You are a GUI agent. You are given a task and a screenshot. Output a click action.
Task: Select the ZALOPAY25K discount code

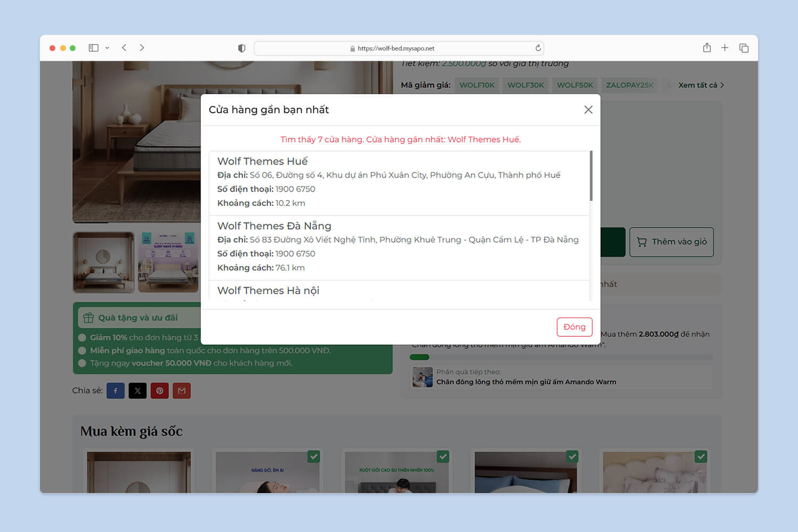click(x=629, y=85)
